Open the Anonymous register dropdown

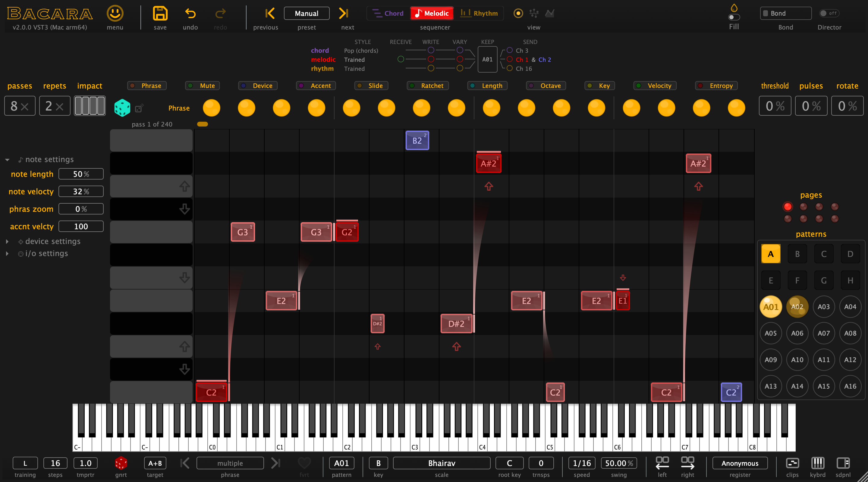tap(740, 463)
